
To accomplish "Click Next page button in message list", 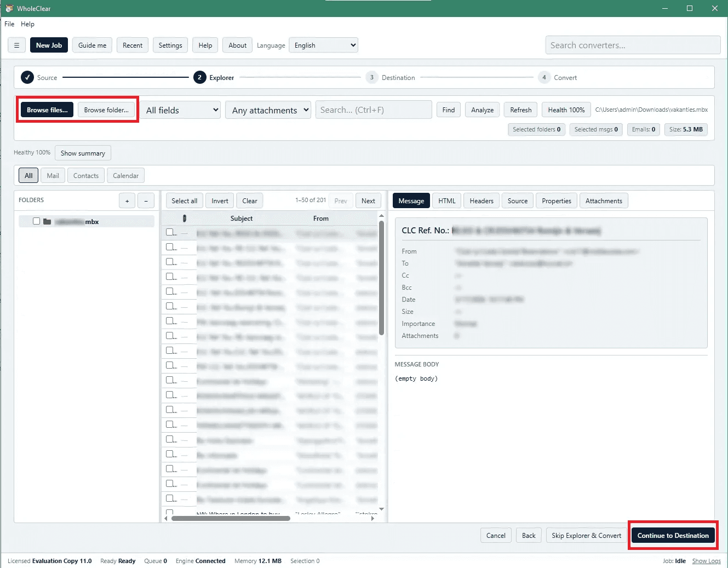I will (368, 201).
